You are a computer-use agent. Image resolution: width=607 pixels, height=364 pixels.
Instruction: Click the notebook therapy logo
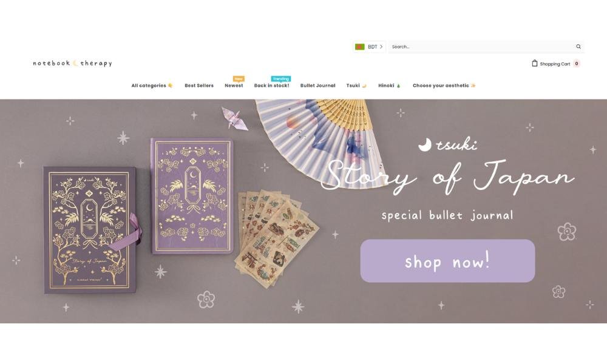point(72,63)
